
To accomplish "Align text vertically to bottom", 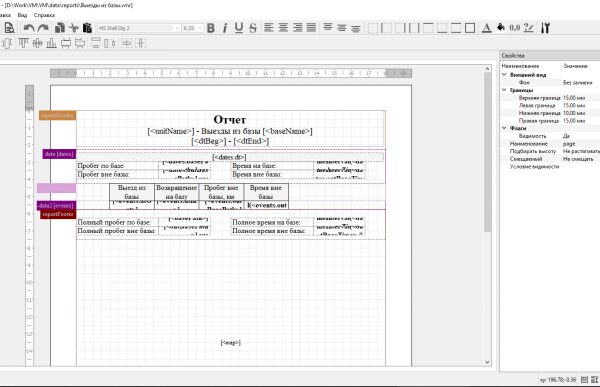I will [x=355, y=28].
